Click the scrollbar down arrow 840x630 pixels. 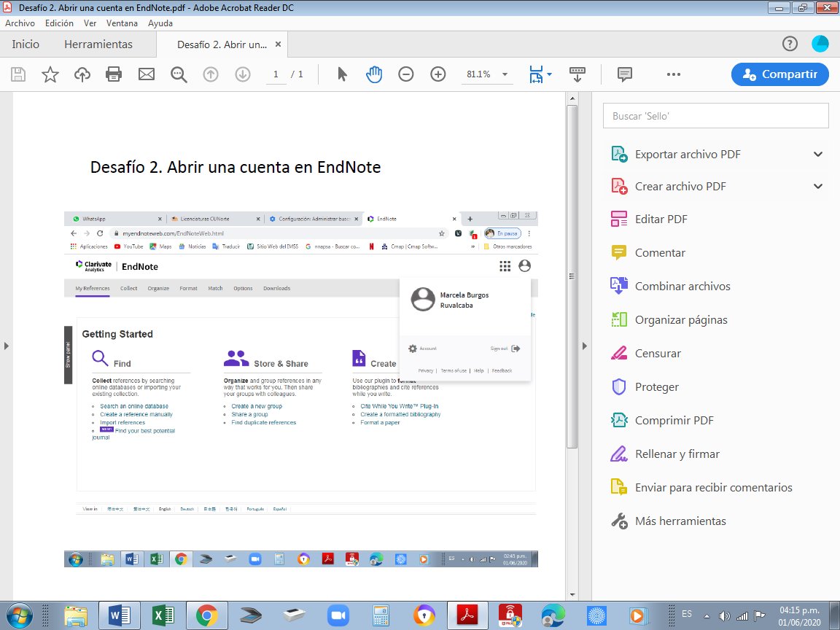(x=572, y=595)
